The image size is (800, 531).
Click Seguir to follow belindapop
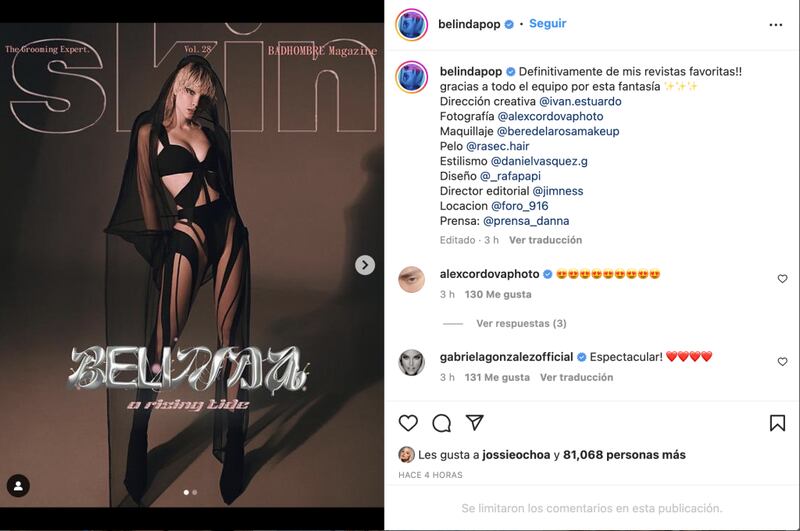coord(547,23)
